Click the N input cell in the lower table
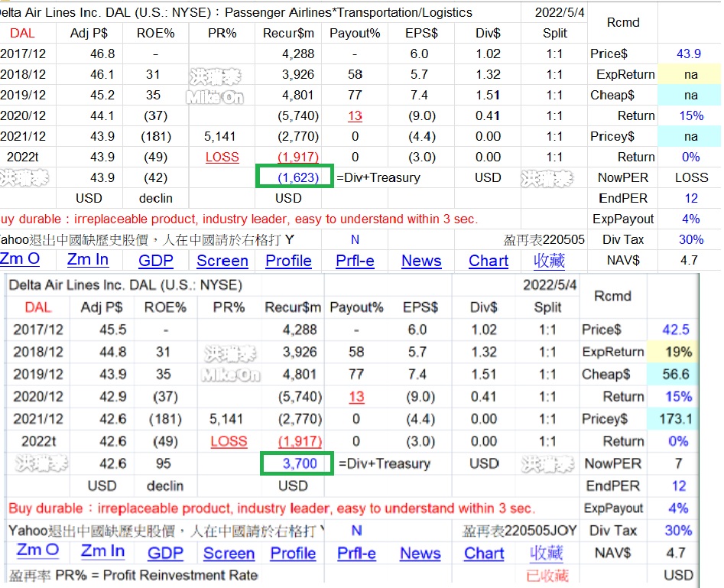724x588 pixels. [x=356, y=531]
